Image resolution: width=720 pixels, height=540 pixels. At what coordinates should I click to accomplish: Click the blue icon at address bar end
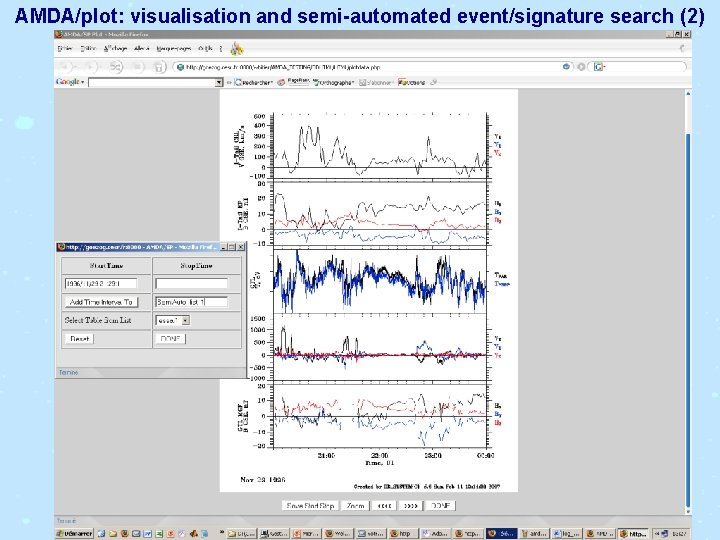tap(566, 67)
